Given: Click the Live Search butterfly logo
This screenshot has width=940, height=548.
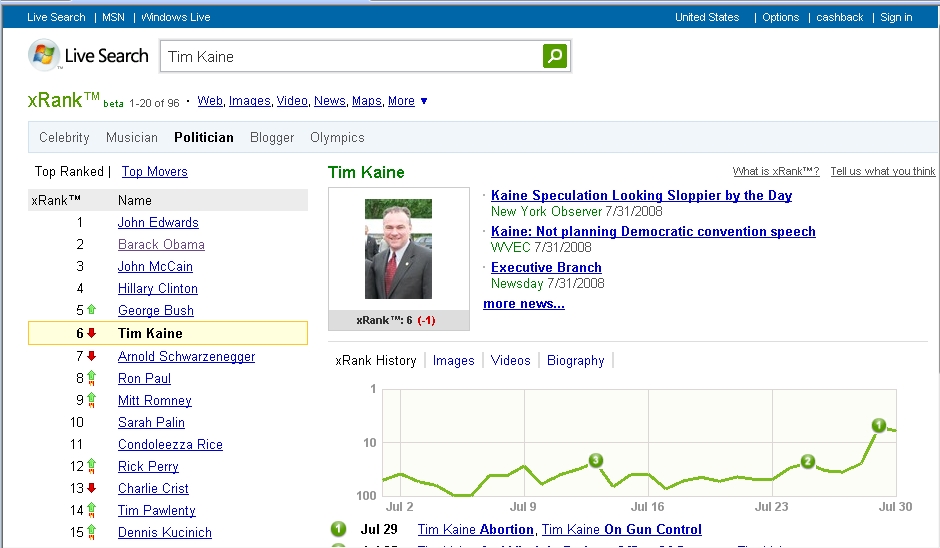Looking at the screenshot, I should click(x=44, y=56).
